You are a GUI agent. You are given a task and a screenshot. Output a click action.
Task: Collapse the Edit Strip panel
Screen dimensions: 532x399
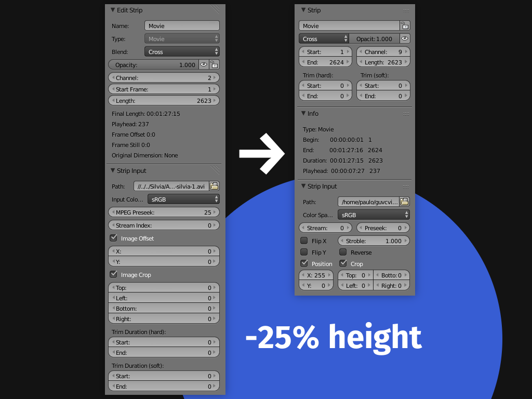click(113, 10)
